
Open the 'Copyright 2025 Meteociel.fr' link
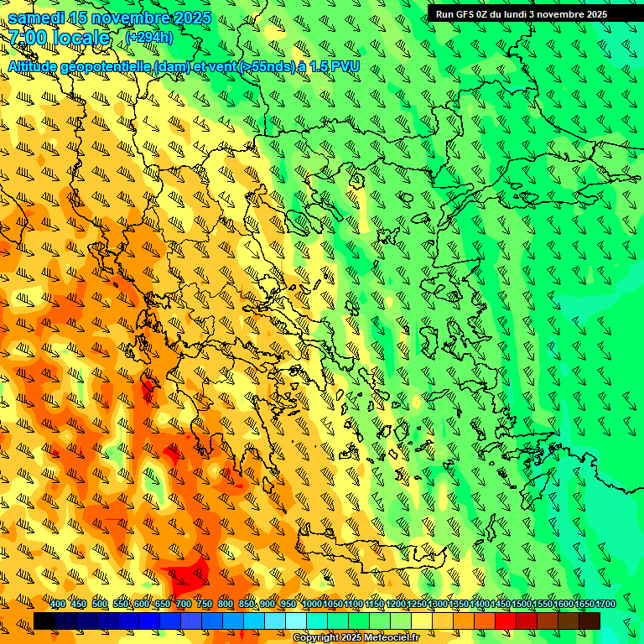click(x=355, y=638)
